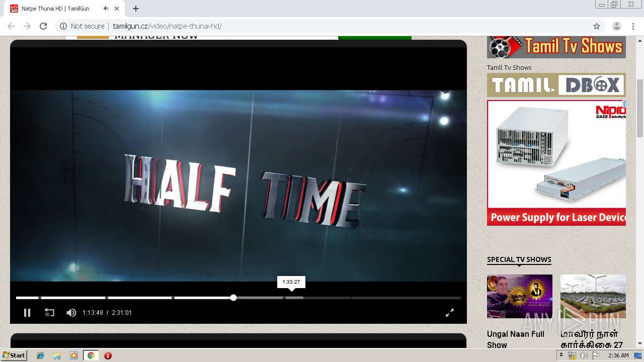The width and height of the screenshot is (644, 362).
Task: Click browser forward arrow
Action: pyautogui.click(x=27, y=26)
